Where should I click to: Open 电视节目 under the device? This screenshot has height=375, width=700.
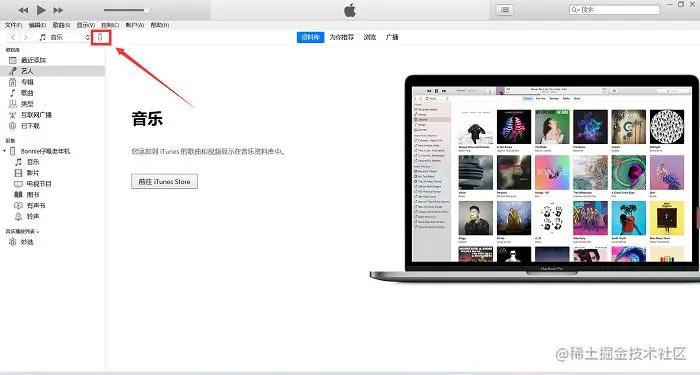click(52, 184)
